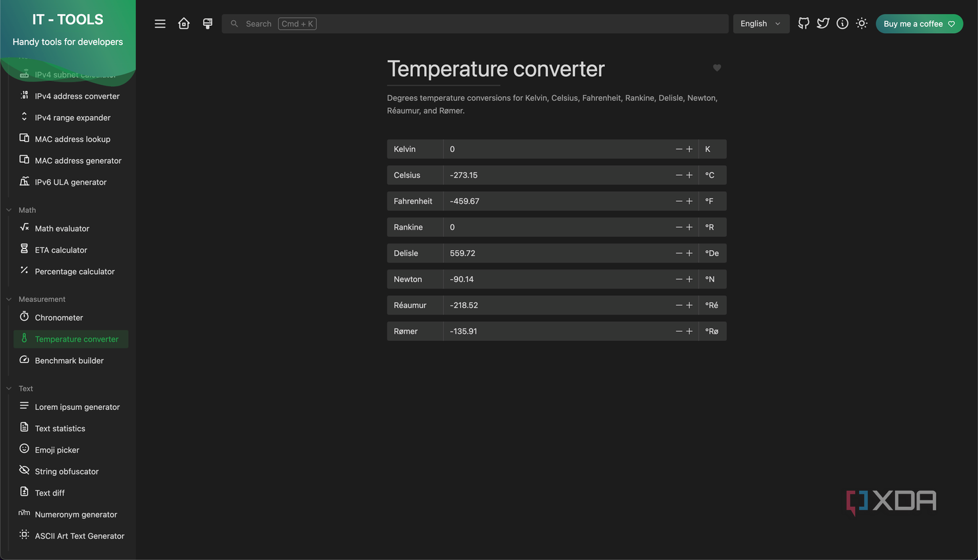Click the Emoji picker smiley icon

pyautogui.click(x=25, y=449)
